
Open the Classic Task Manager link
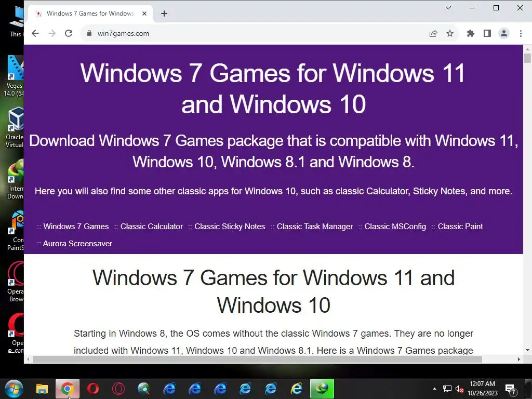tap(314, 227)
